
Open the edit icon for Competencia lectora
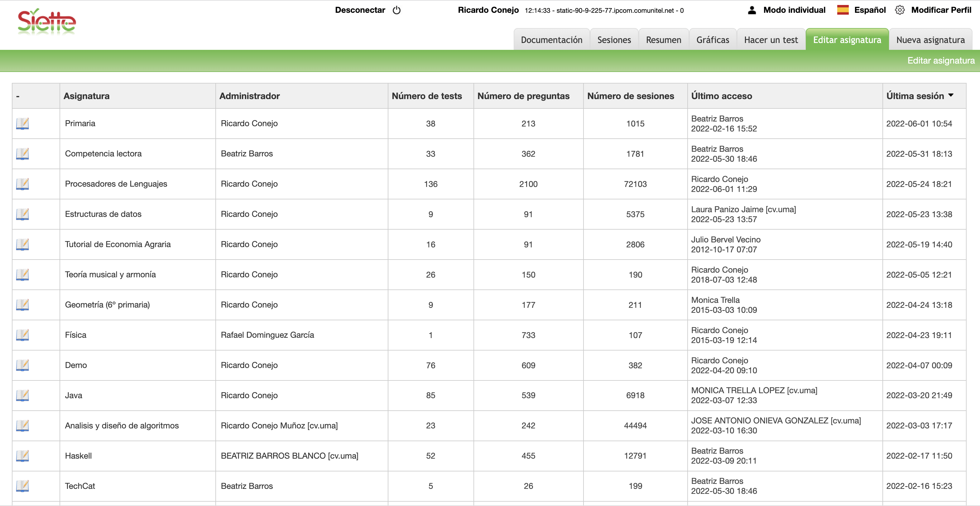tap(22, 154)
